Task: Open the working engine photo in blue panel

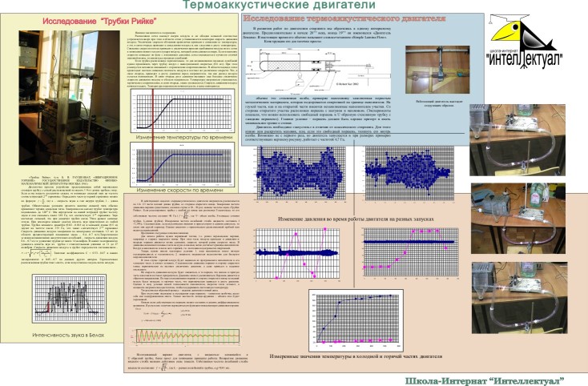Action: [x=437, y=70]
